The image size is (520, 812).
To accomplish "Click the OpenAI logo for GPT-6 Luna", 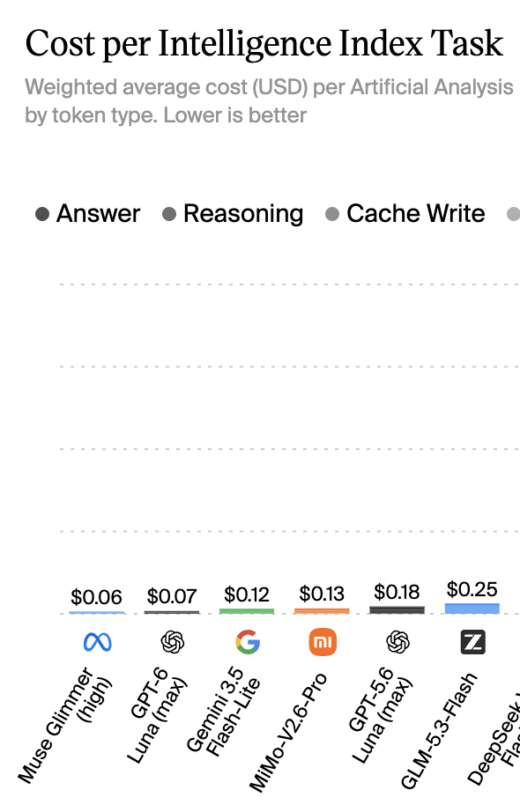I will (x=172, y=642).
